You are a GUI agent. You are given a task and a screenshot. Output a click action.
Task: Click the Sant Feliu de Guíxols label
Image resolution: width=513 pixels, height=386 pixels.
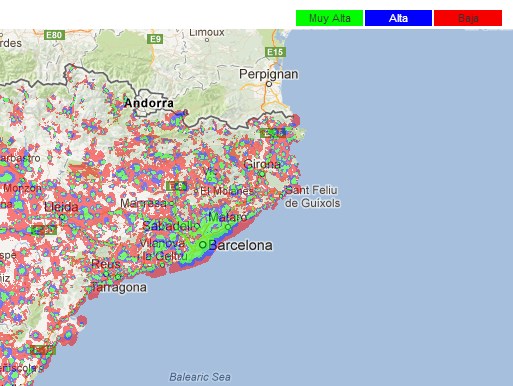tap(313, 197)
